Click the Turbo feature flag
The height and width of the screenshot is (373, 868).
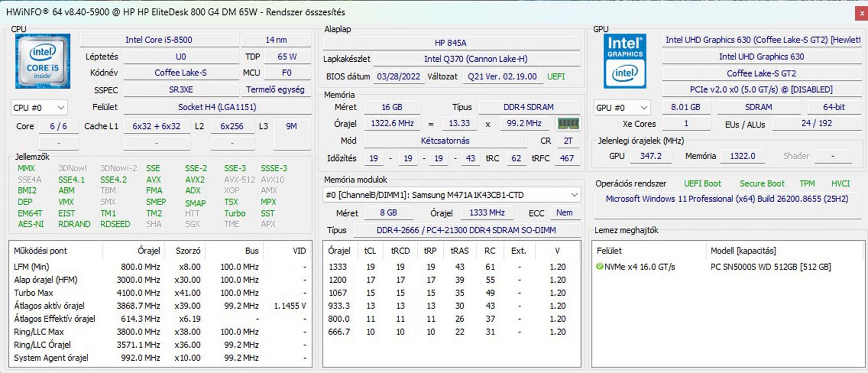235,213
